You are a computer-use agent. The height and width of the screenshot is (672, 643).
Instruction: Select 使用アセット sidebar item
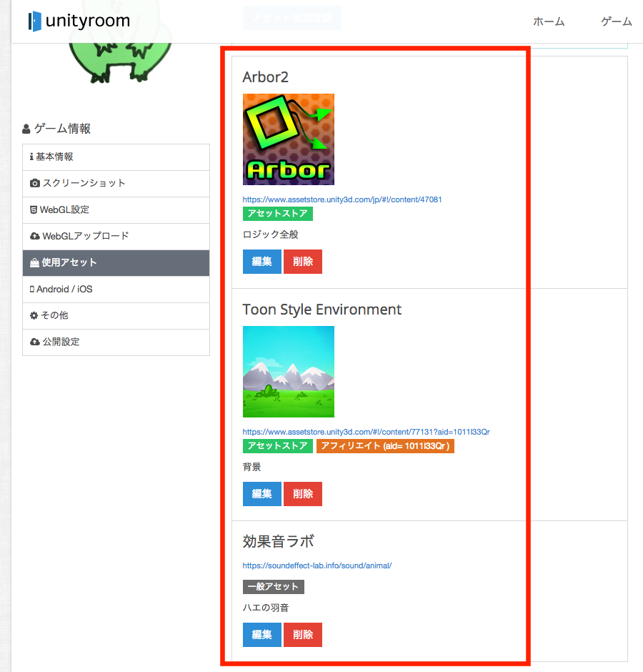116,262
